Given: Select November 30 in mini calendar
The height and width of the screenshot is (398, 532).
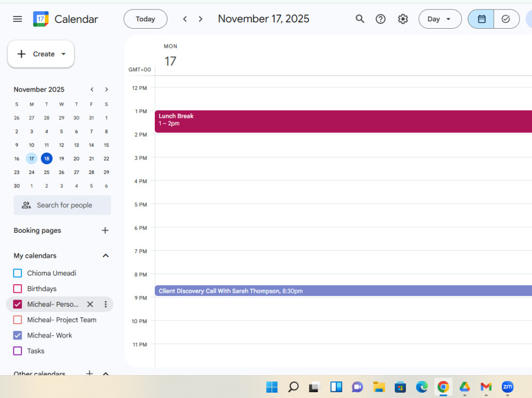Looking at the screenshot, I should click(x=16, y=186).
